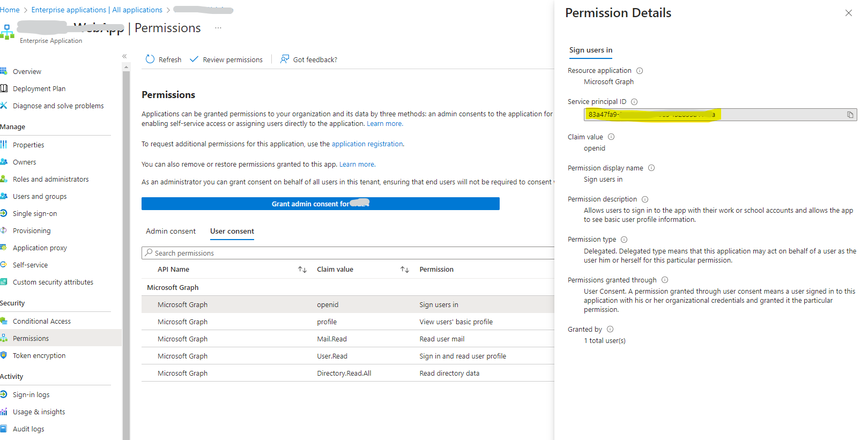Click the Permission column header
Screen dimensions: 868x440
pos(436,270)
